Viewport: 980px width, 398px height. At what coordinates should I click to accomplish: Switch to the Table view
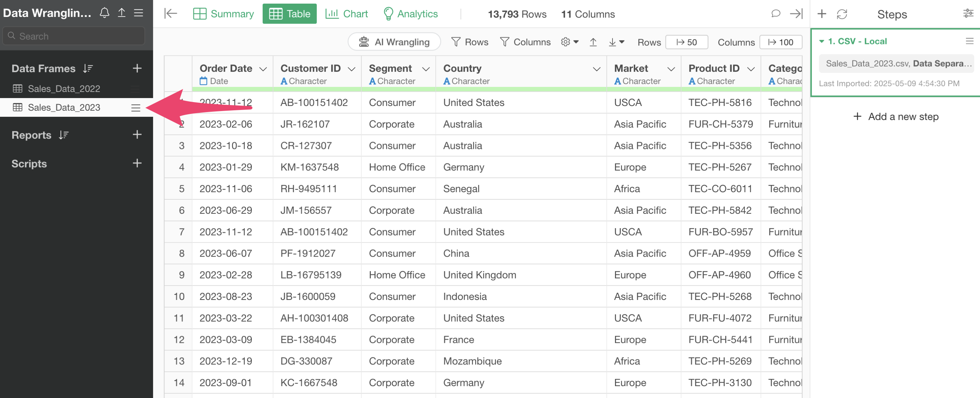point(289,14)
